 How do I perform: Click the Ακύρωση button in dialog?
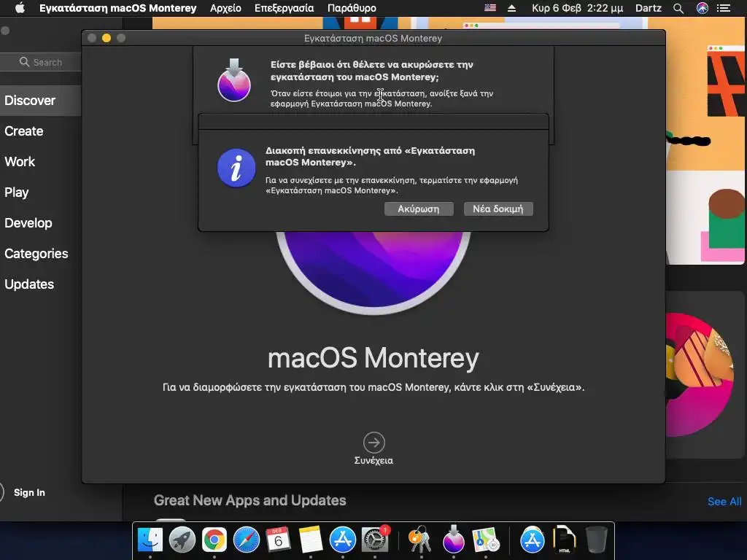coord(419,209)
